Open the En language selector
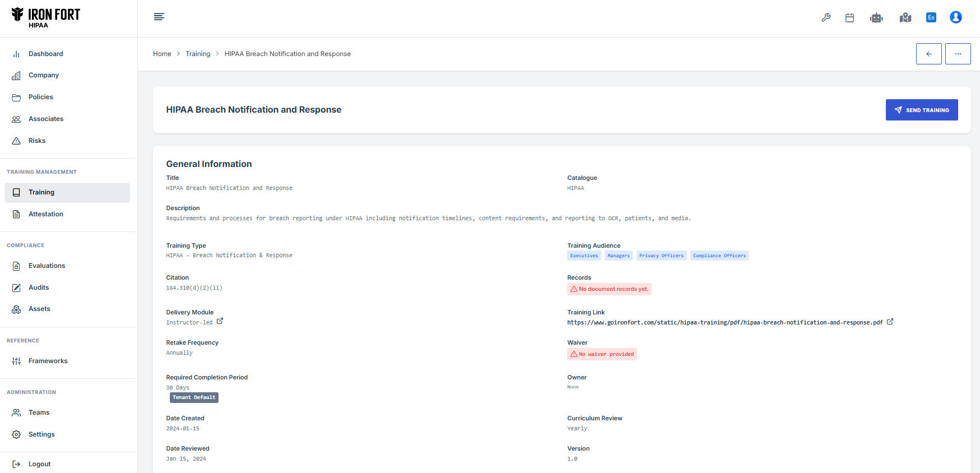980x473 pixels. 931,18
